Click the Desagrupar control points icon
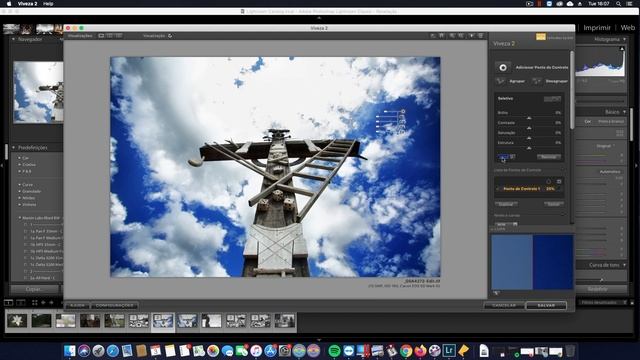This screenshot has width=640, height=360. tap(537, 81)
